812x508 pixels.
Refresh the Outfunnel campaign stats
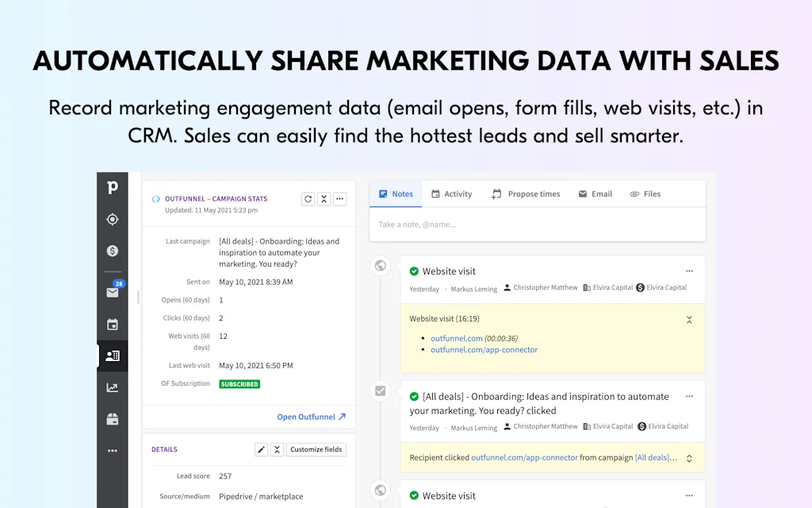tap(308, 199)
